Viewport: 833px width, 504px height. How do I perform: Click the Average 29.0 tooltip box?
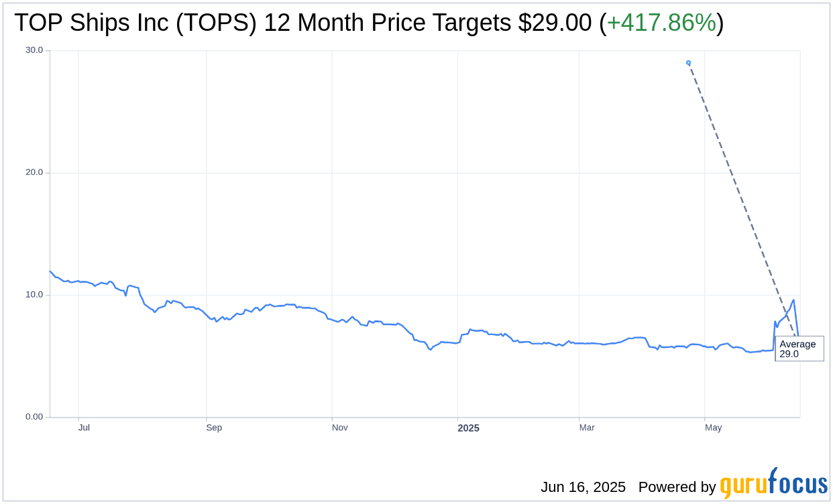point(799,349)
